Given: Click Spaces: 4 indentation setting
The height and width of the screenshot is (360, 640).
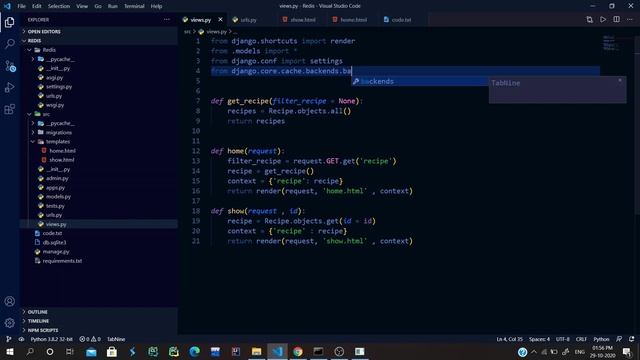Looking at the screenshot, I should pyautogui.click(x=539, y=339).
